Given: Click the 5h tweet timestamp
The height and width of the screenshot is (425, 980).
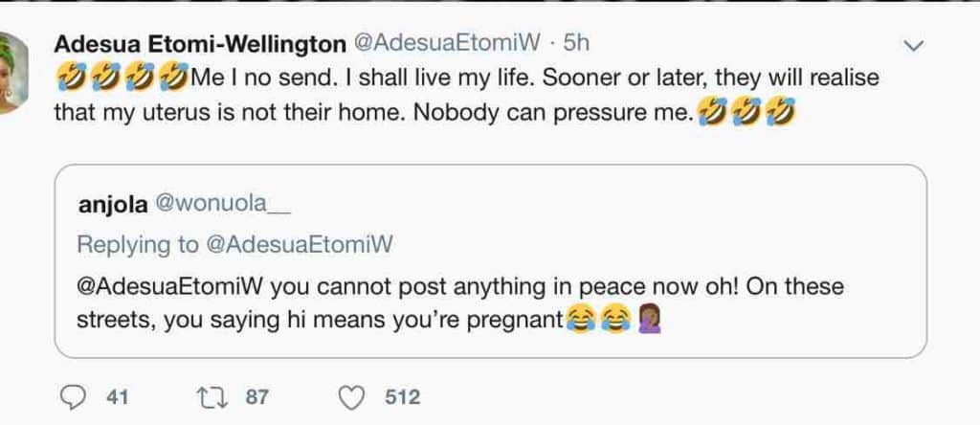Looking at the screenshot, I should [x=576, y=43].
